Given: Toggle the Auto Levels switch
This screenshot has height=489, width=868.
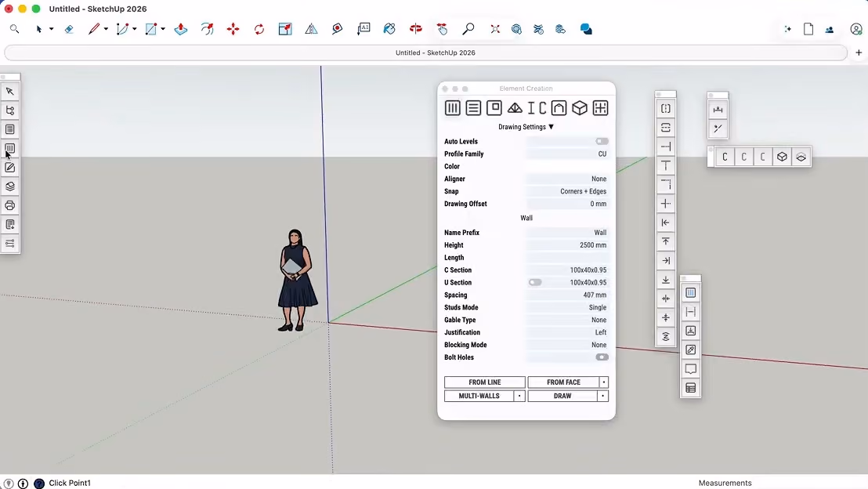Looking at the screenshot, I should (602, 141).
